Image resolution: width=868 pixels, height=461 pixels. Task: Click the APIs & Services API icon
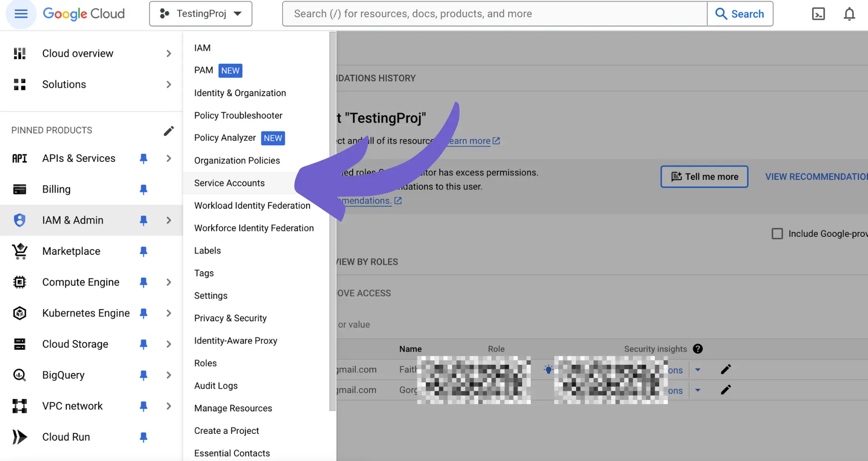[x=19, y=158]
